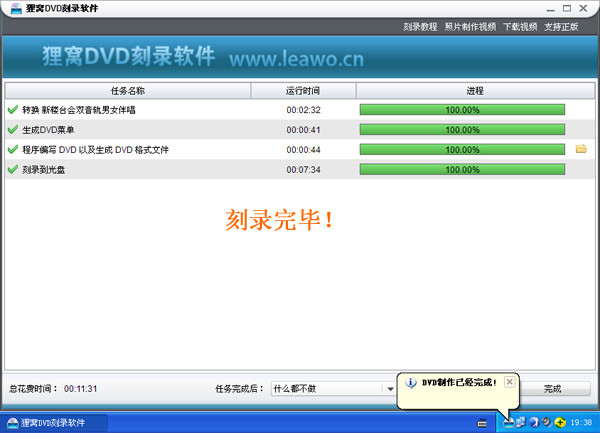This screenshot has width=600, height=433.
Task: Click the yellow-green plus tray icon
Action: (x=560, y=422)
